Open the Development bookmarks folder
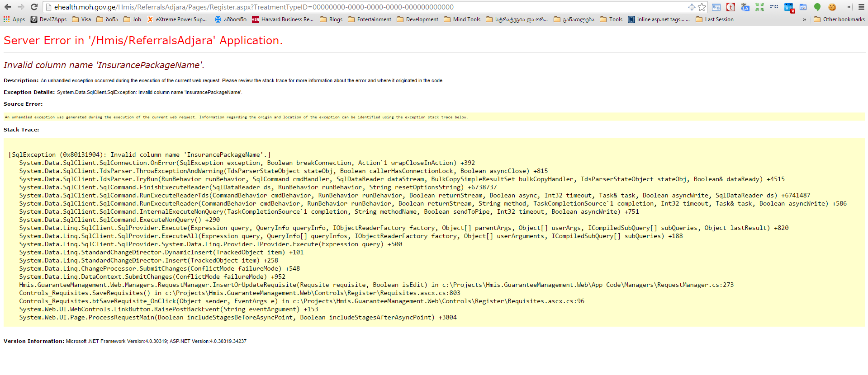 417,19
